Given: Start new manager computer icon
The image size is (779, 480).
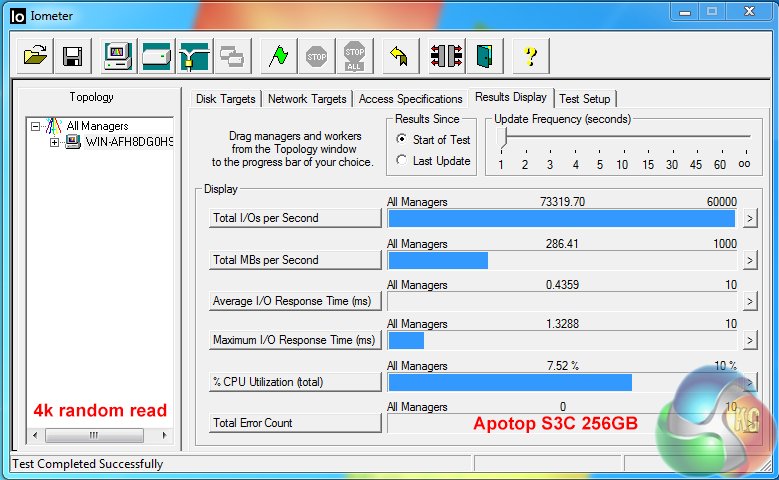Looking at the screenshot, I should [x=118, y=56].
